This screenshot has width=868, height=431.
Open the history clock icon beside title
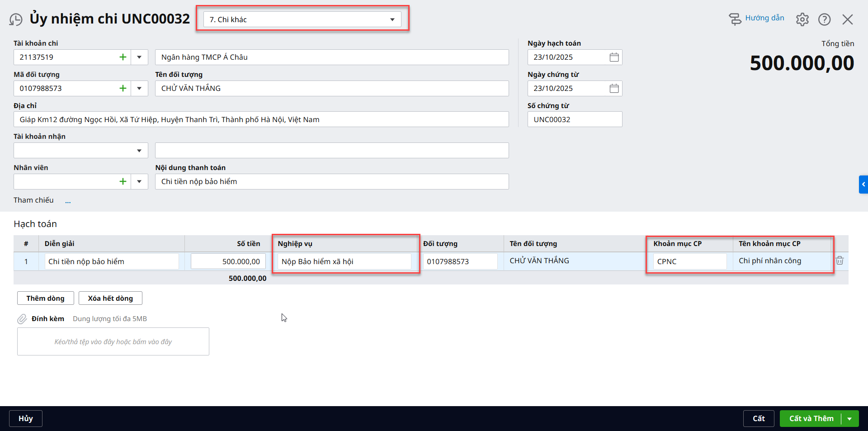16,19
